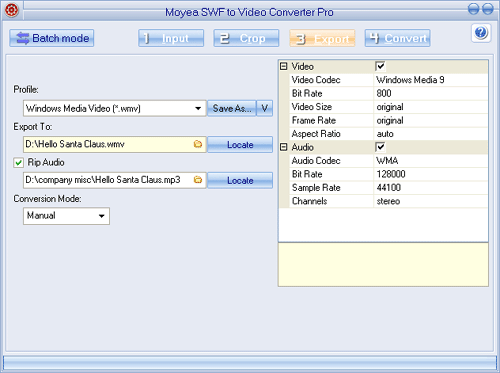Click the Frame Rate original value
This screenshot has width=500, height=373.
(x=390, y=120)
